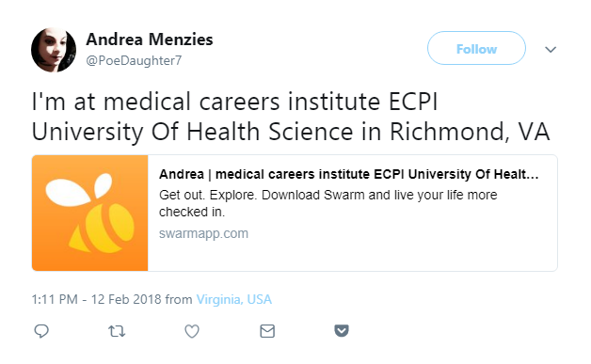Follow Andrea Menzies
Viewport: 591px width, 364px height.
coord(476,48)
